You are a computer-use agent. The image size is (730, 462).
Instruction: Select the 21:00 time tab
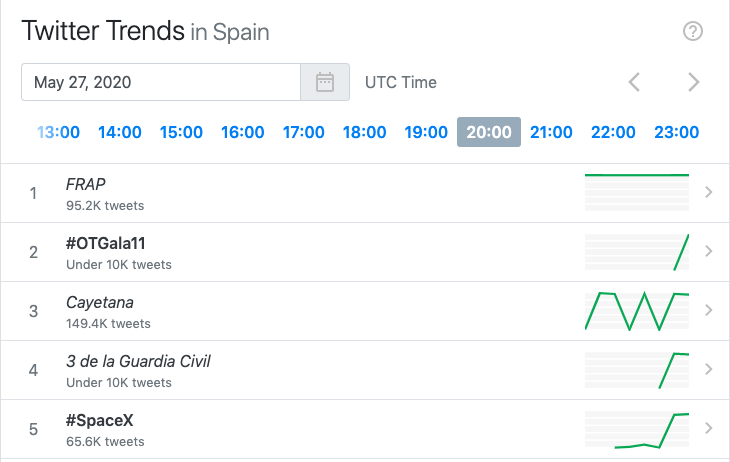point(551,132)
